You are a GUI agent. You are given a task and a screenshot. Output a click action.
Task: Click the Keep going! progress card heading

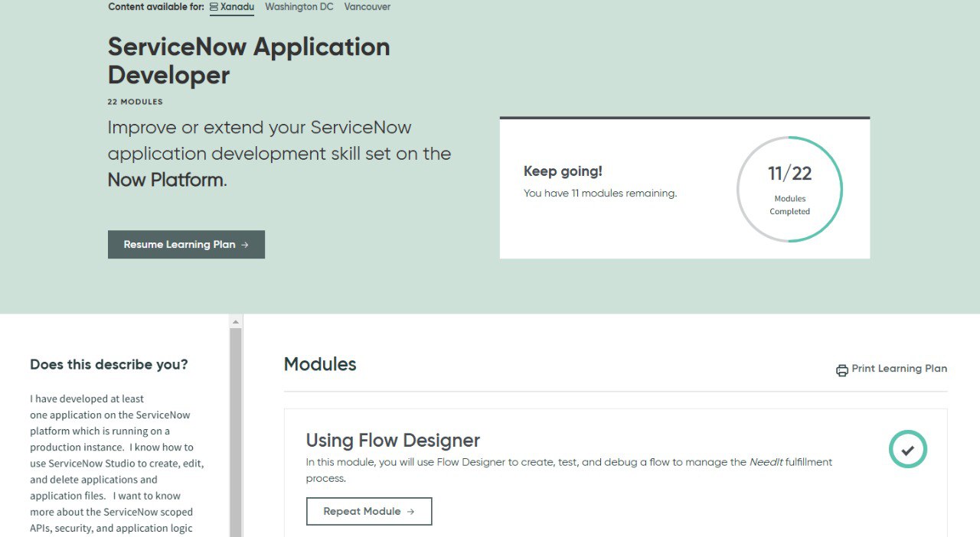click(x=563, y=172)
